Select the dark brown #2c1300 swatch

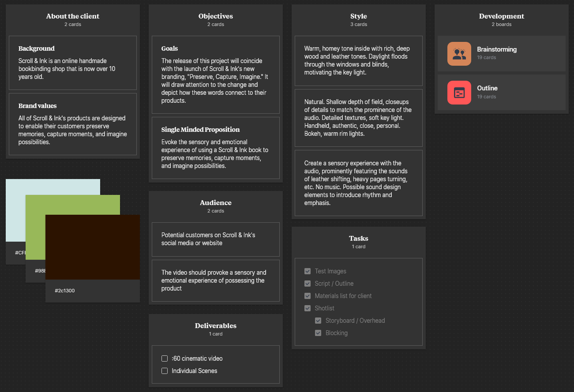[x=93, y=247]
